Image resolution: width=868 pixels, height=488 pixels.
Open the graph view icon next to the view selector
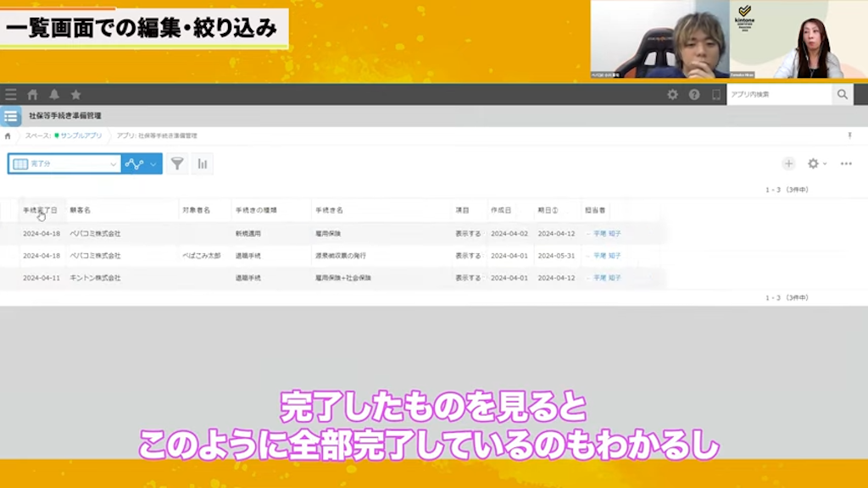click(x=136, y=164)
